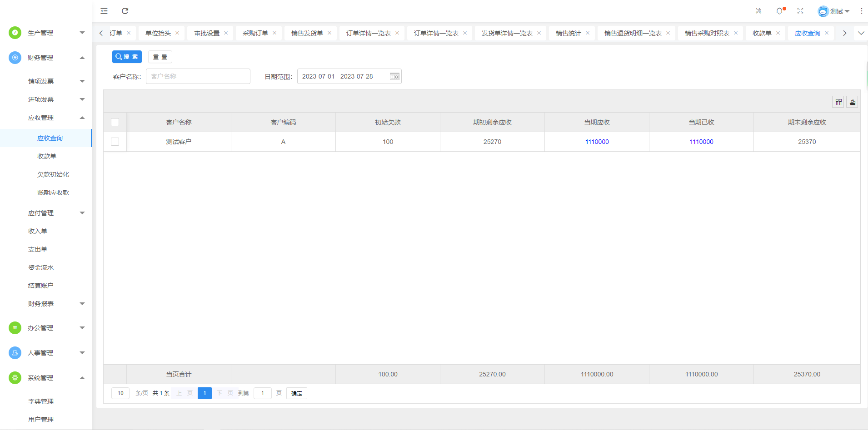868x430 pixels.
Task: Click the page refresh icon
Action: coord(125,11)
